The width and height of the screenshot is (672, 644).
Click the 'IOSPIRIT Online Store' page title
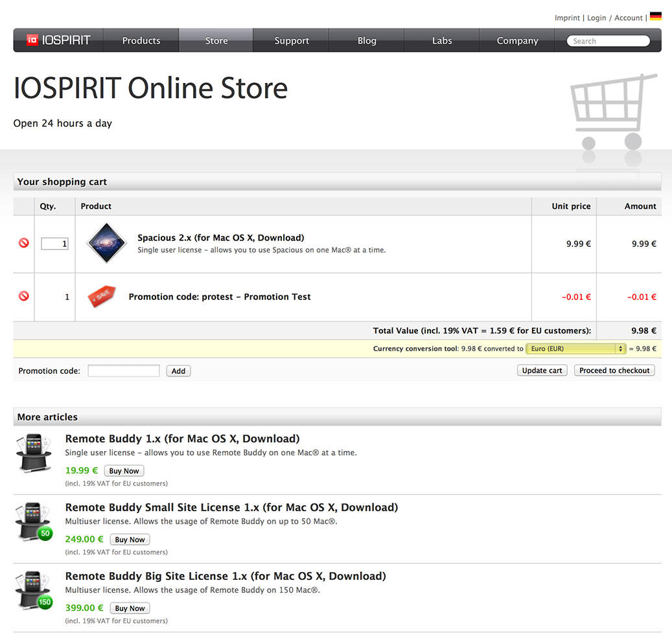150,88
